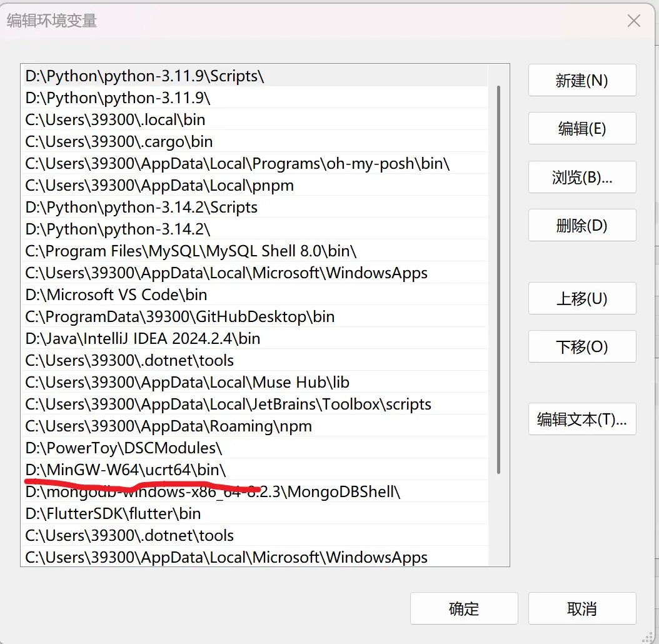Select D:\Microsoft VS Code\bin entry
The width and height of the screenshot is (659, 644).
pos(256,294)
